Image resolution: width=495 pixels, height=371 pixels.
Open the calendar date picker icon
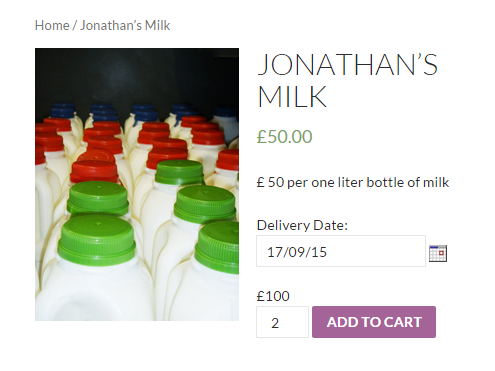(x=438, y=253)
